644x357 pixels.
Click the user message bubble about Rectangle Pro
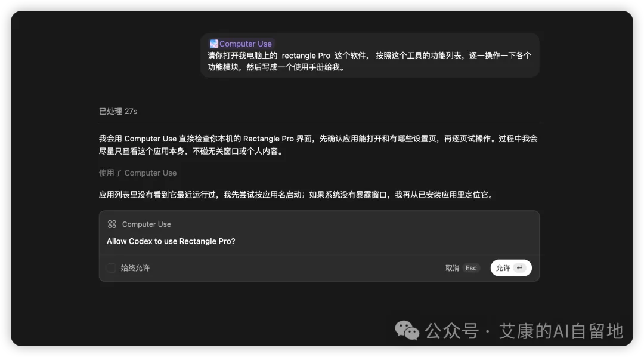[x=370, y=55]
